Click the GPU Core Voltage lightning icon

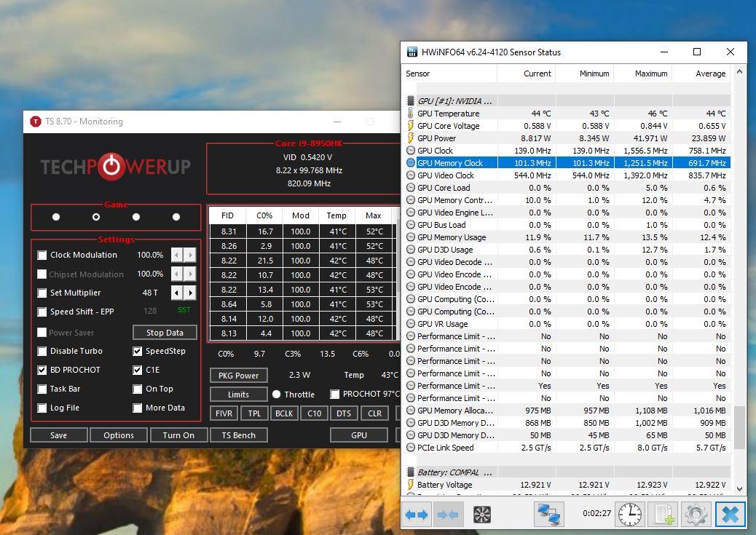(x=410, y=126)
